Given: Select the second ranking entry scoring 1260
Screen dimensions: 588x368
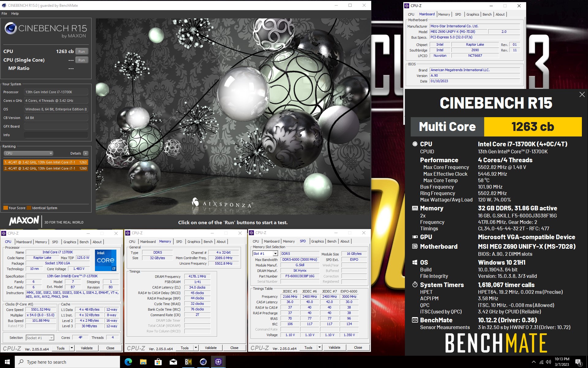Looking at the screenshot, I should coord(46,168).
